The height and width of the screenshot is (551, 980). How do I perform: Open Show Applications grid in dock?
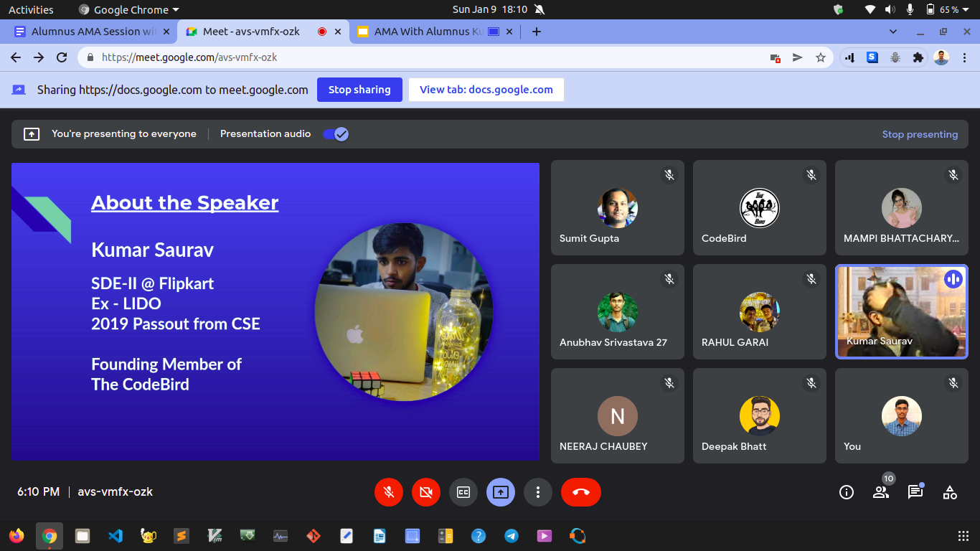click(x=963, y=535)
